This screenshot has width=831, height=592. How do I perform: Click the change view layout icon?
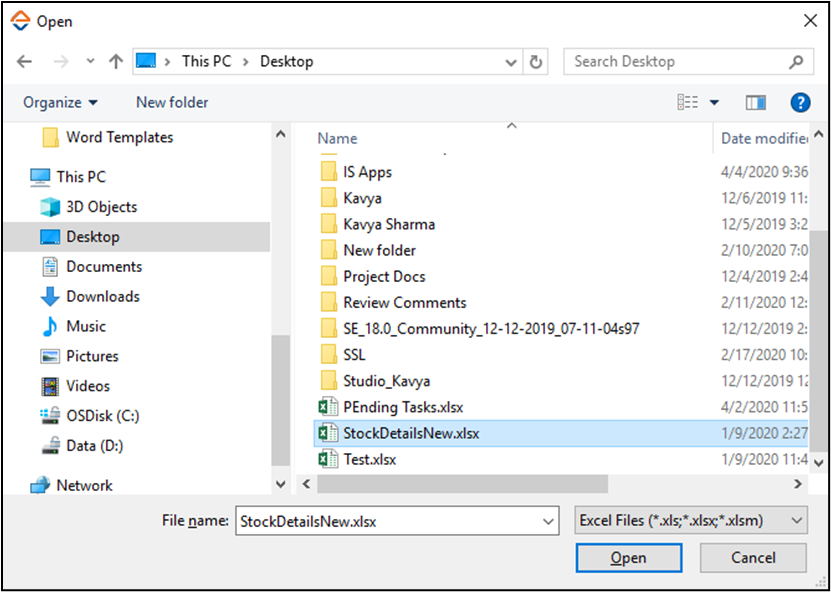pos(688,102)
